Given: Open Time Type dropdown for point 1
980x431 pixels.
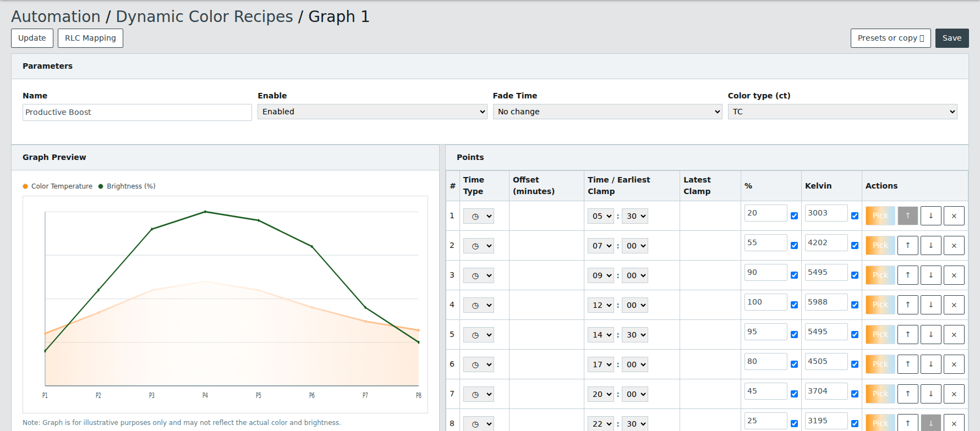Looking at the screenshot, I should (478, 216).
